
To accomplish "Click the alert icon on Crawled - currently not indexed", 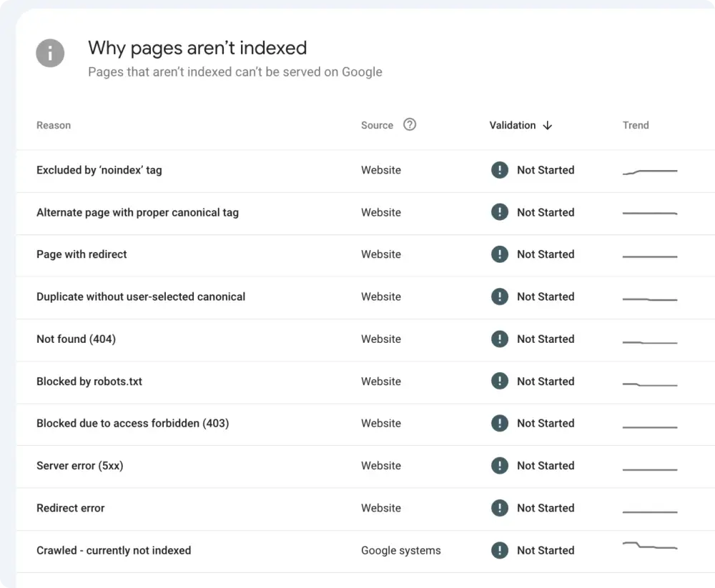I will tap(500, 551).
